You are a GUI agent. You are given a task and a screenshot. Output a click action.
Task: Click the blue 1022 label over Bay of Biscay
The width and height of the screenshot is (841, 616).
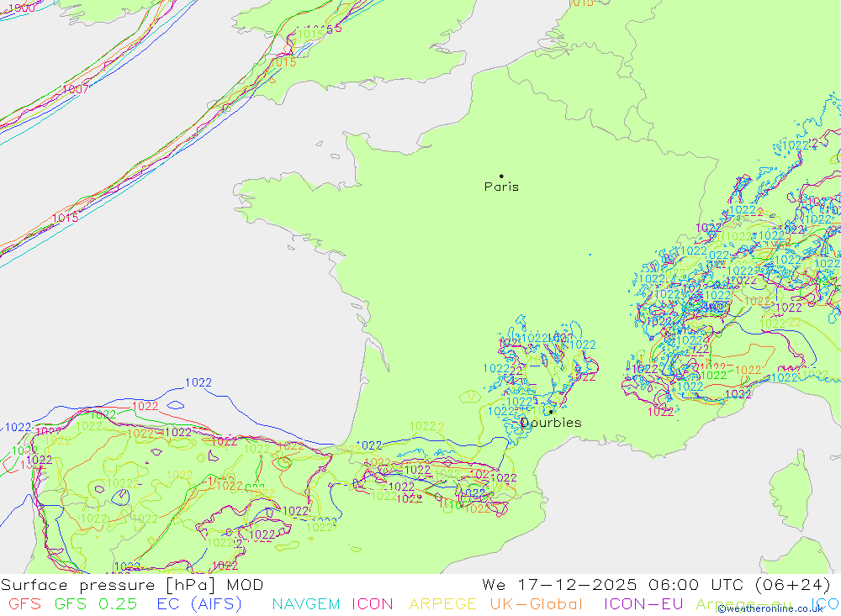click(198, 382)
